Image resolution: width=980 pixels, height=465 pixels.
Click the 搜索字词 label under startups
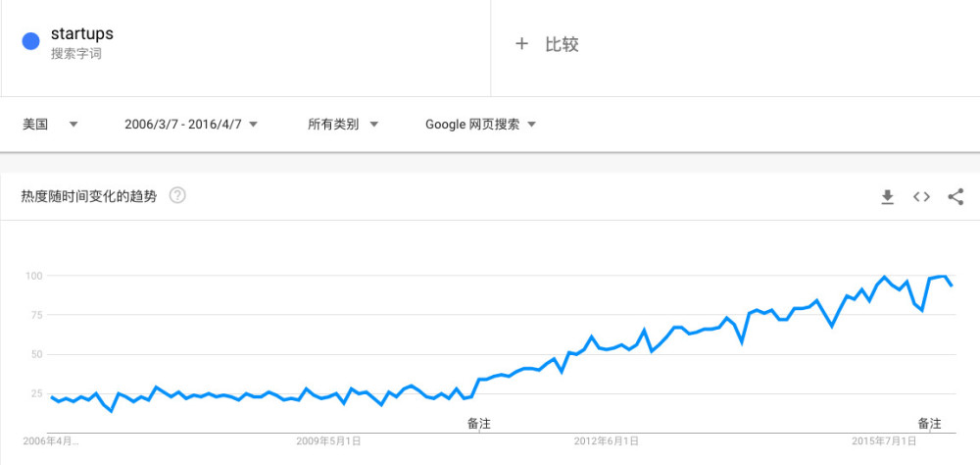(x=76, y=54)
